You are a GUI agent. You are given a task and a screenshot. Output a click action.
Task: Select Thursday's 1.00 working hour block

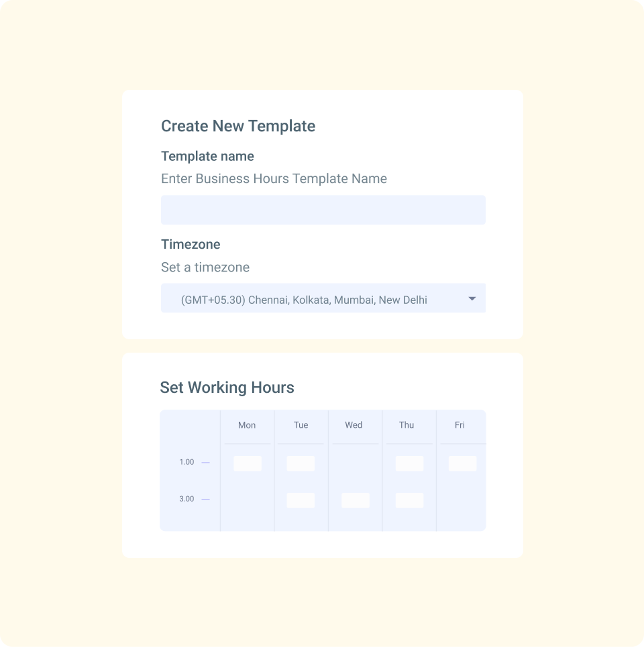409,463
